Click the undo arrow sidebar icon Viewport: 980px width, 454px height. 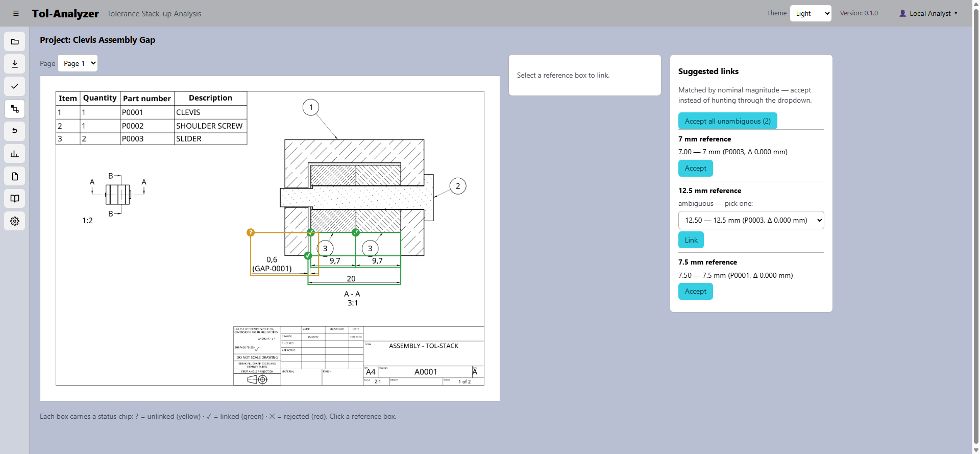click(x=15, y=131)
